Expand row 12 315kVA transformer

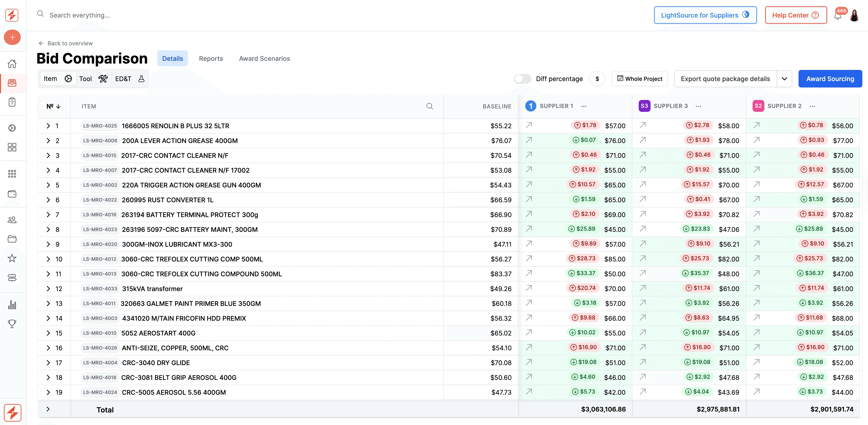click(48, 289)
